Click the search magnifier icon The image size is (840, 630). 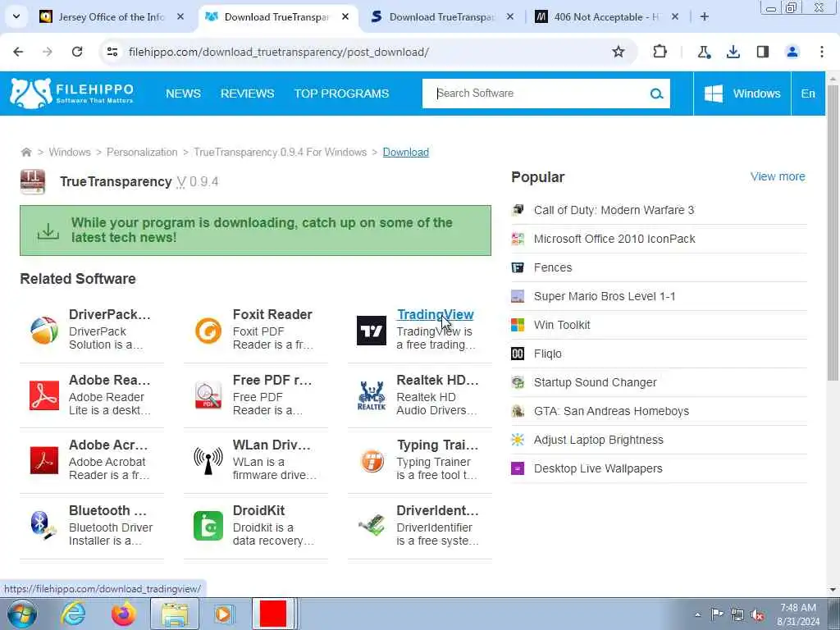(656, 94)
